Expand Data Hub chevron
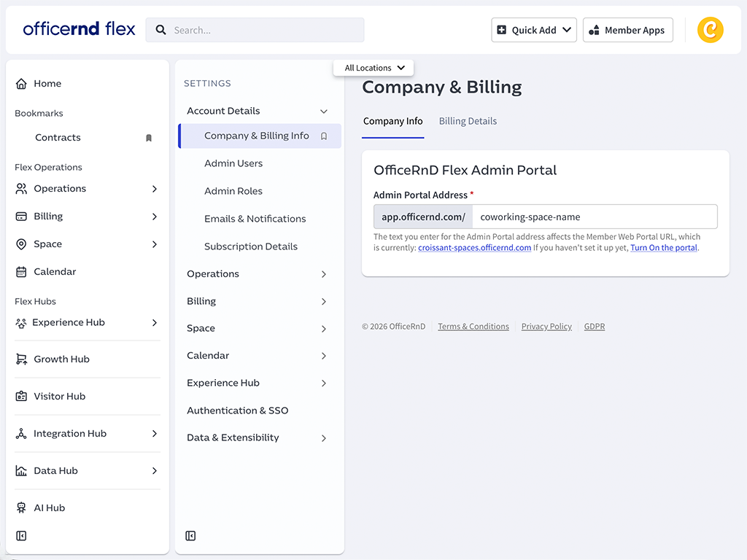 tap(155, 471)
